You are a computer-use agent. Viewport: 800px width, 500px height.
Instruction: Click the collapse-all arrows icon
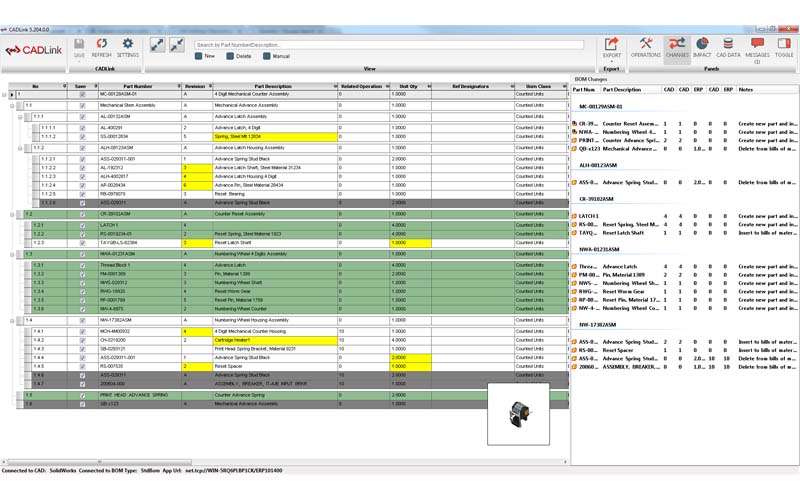pyautogui.click(x=177, y=45)
